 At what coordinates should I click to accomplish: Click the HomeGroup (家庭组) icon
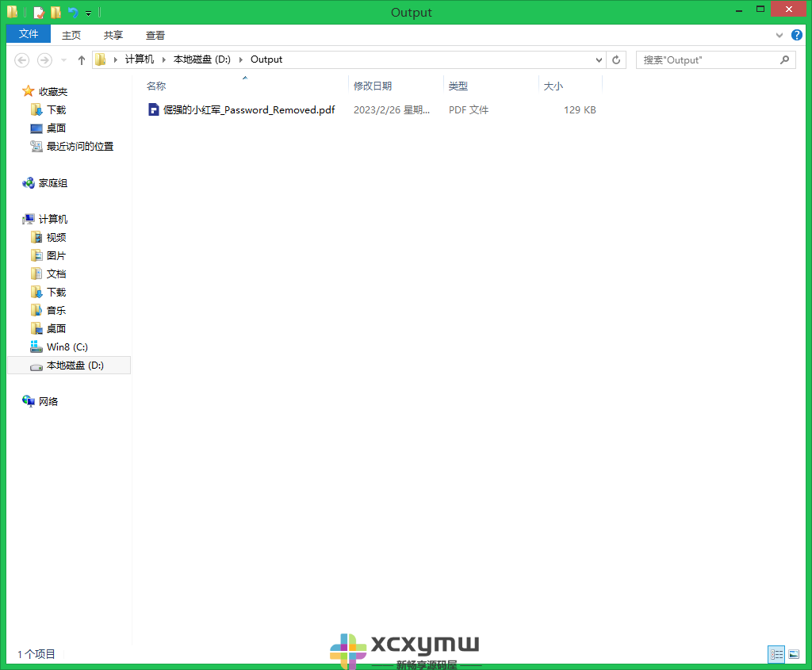click(26, 182)
